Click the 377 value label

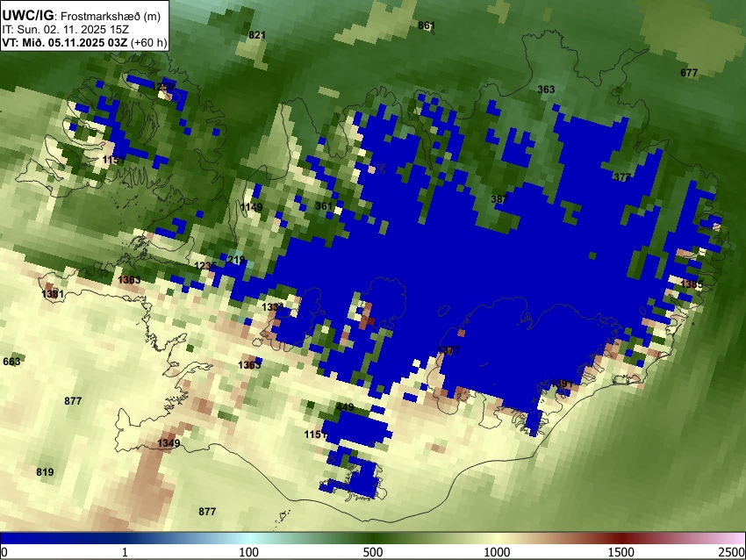pyautogui.click(x=622, y=177)
